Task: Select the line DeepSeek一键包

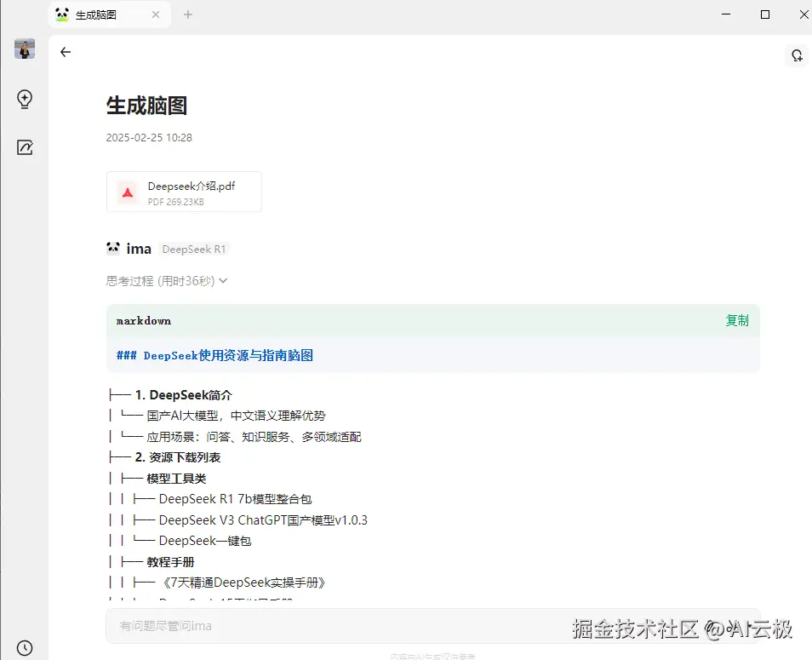Action: (205, 541)
